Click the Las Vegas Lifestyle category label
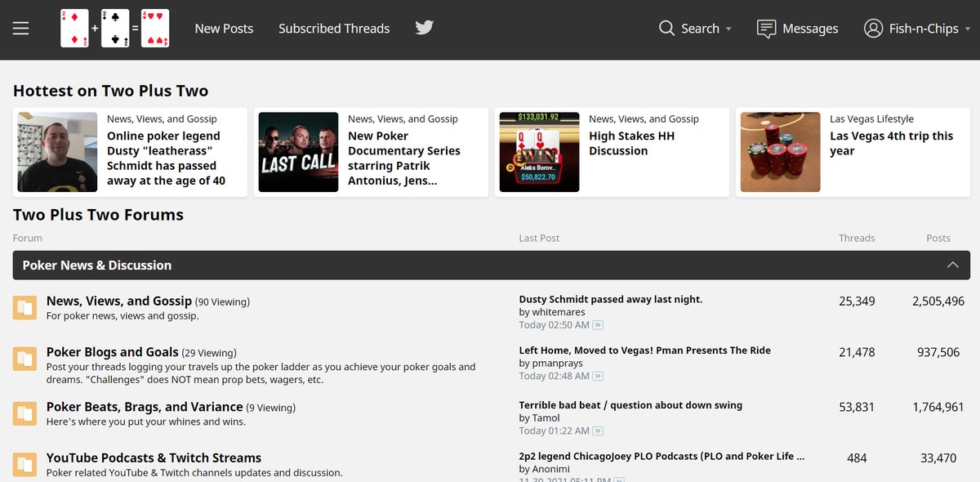980x482 pixels. pos(871,118)
